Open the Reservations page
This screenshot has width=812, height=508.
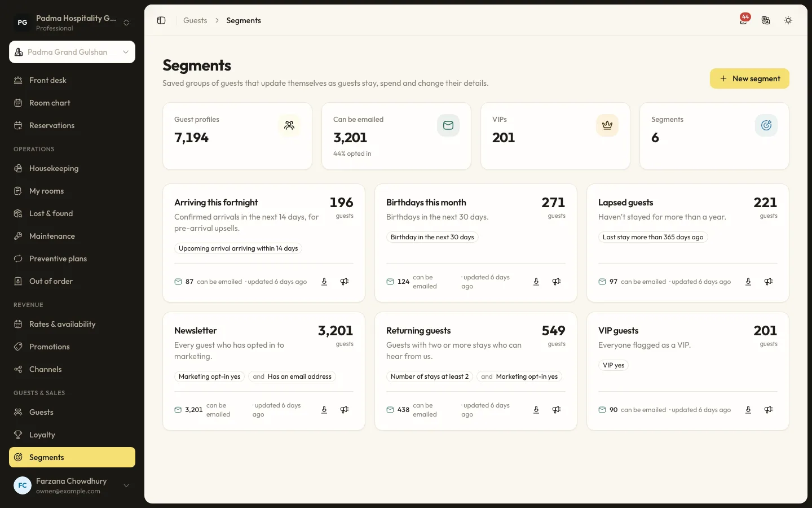tap(72, 125)
